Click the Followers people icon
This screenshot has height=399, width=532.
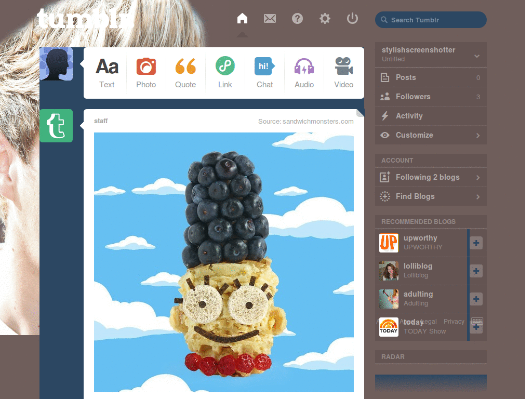click(x=385, y=97)
